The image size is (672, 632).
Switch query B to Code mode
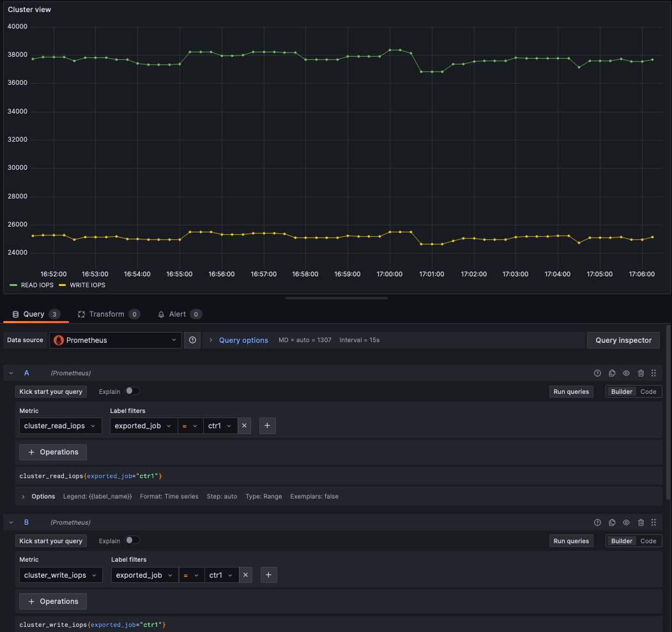coord(648,541)
